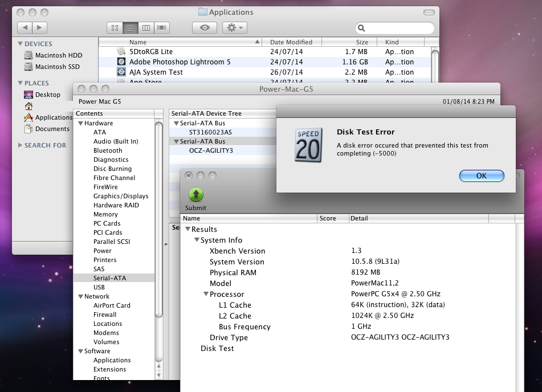Screen dimensions: 542x392
Task: Open the Home folder icon in sidebar
Action: (x=28, y=106)
